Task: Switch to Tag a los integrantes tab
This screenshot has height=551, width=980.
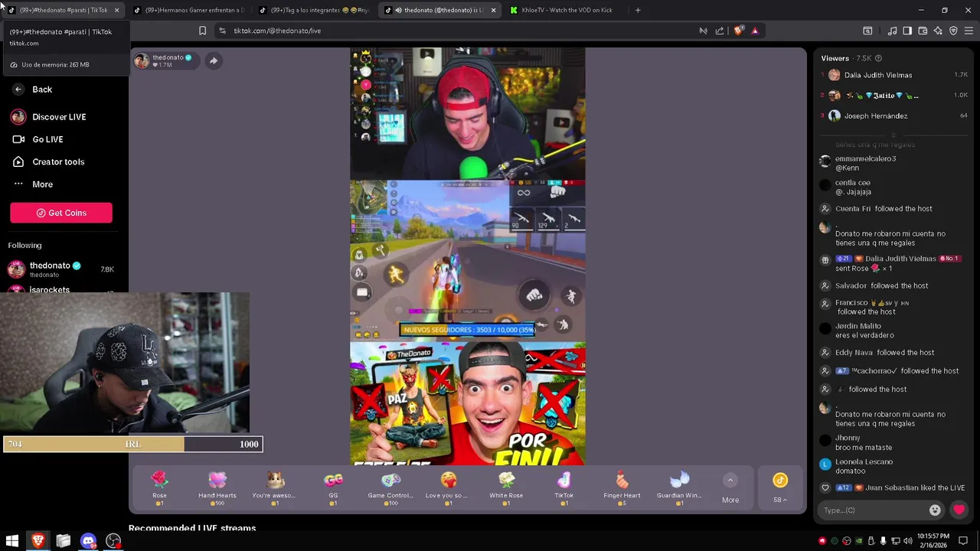Action: point(315,11)
